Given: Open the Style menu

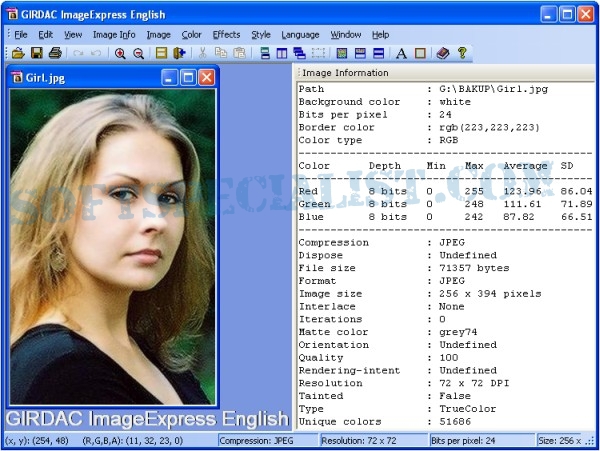Looking at the screenshot, I should tap(261, 34).
